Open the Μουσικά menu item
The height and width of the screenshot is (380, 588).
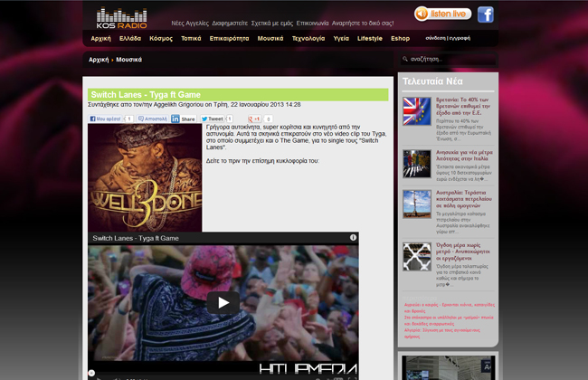270,38
